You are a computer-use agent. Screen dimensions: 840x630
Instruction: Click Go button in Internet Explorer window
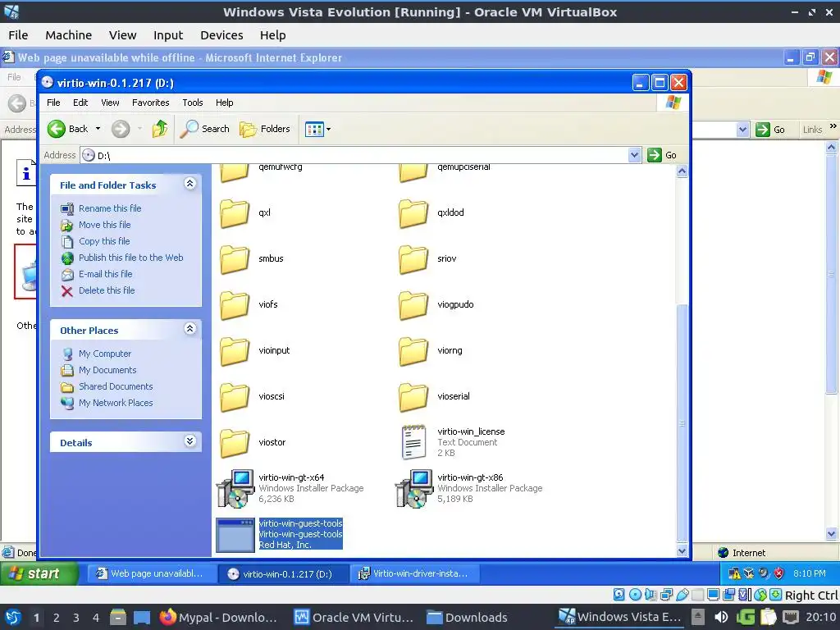pos(770,130)
